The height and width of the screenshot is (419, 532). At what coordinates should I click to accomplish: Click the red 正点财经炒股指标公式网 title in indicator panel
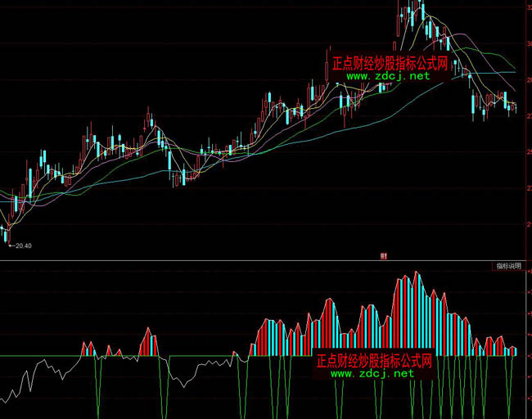click(x=373, y=360)
